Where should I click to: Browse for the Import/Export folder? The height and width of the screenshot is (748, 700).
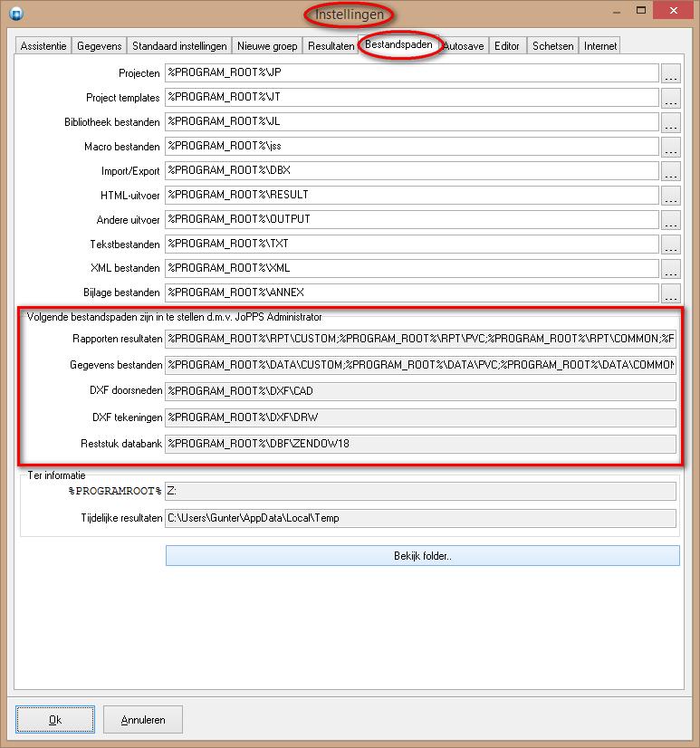click(670, 171)
